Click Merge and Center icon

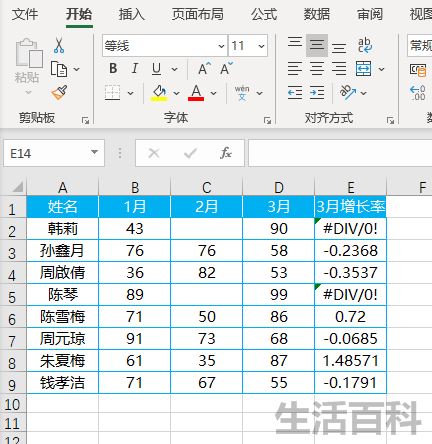(364, 69)
